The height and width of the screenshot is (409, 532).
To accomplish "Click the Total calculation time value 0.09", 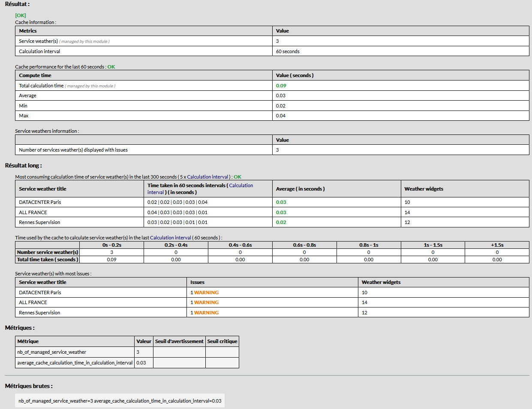I will point(281,86).
